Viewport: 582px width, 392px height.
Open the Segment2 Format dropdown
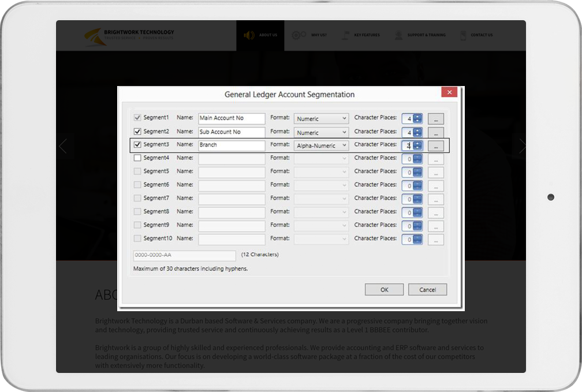tap(321, 132)
